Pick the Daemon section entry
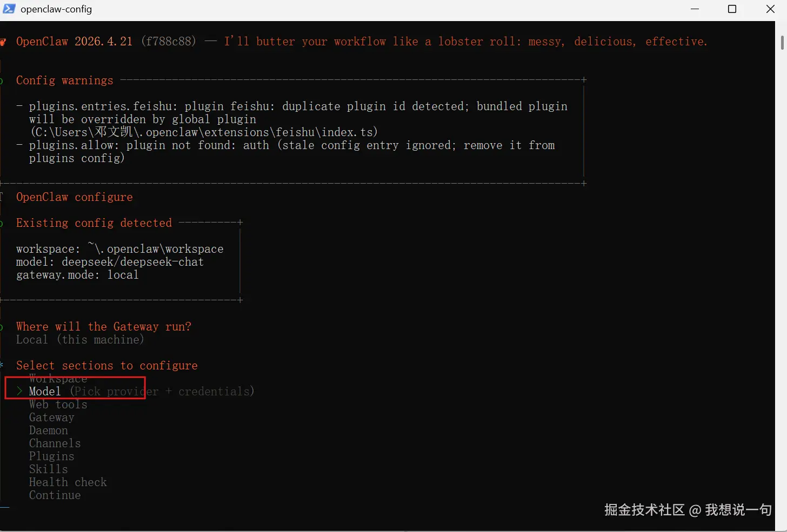Screen dimensions: 787x532 pos(49,430)
